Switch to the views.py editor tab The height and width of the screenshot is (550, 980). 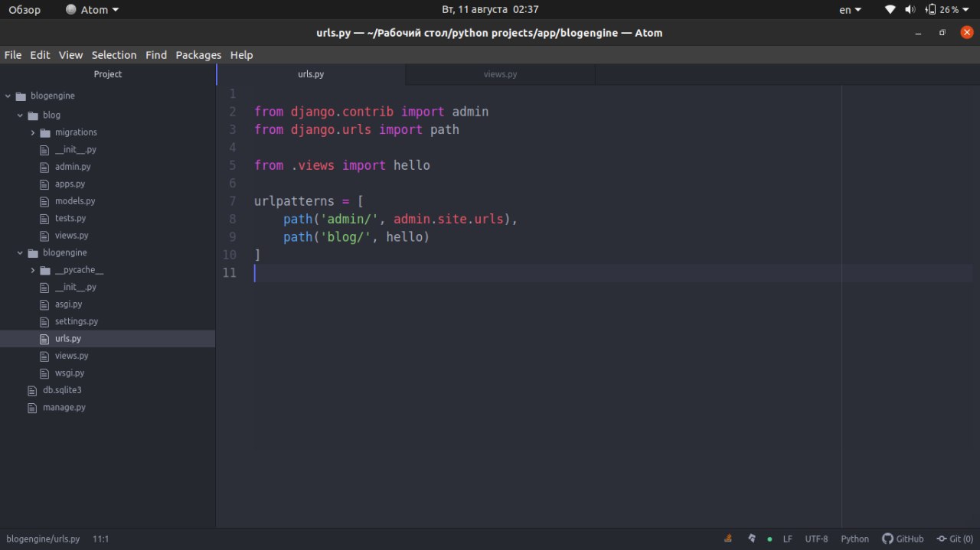500,74
